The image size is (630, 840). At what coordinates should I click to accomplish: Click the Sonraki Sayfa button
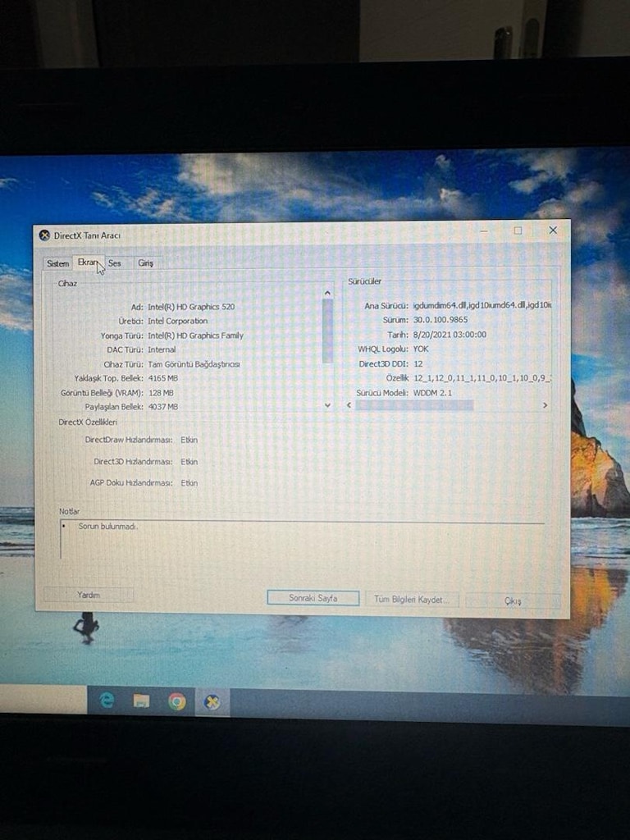coord(313,598)
